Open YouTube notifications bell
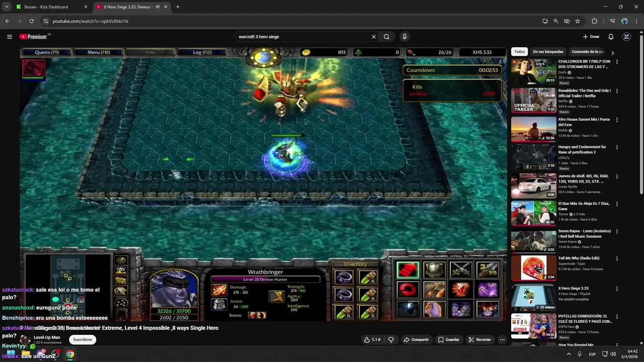This screenshot has height=362, width=644. 611,37
